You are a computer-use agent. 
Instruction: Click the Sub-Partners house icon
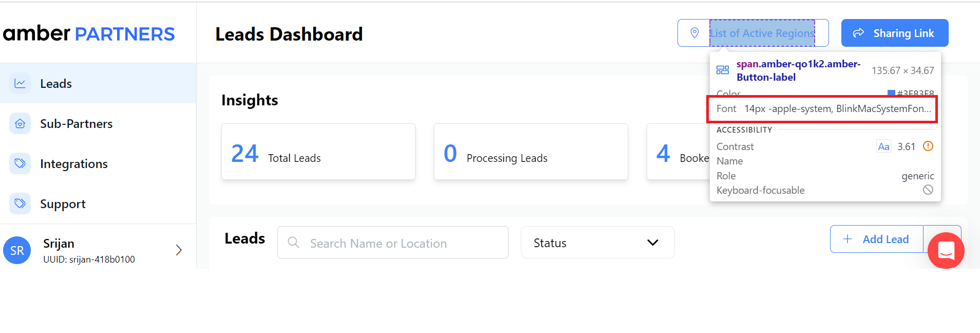(x=20, y=123)
